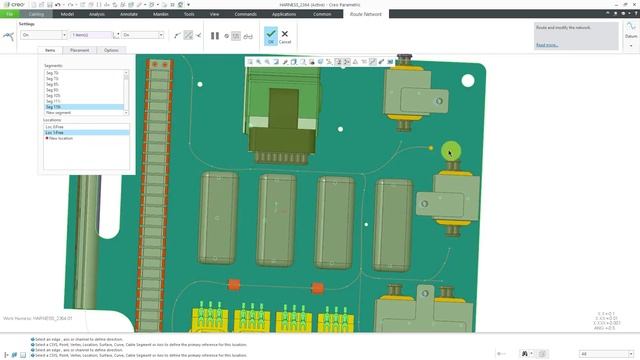Open the second On dropdown in Settings
Screen dimensions: 640x360
click(x=161, y=35)
